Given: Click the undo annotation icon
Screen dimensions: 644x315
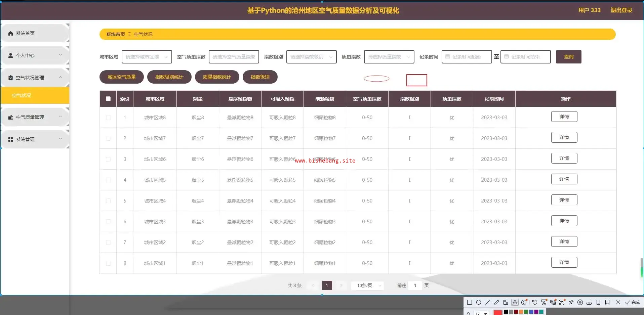Looking at the screenshot, I should click(534, 302).
